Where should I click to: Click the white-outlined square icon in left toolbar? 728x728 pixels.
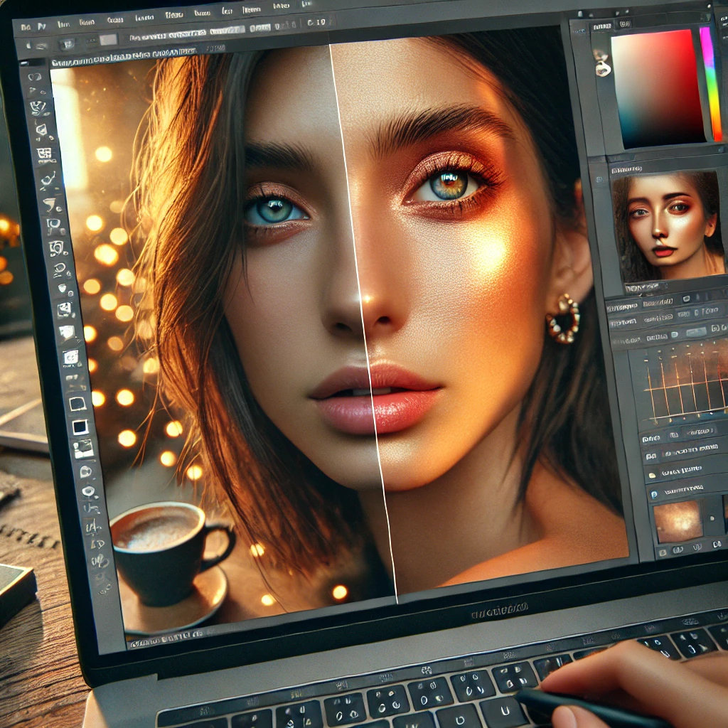76,404
